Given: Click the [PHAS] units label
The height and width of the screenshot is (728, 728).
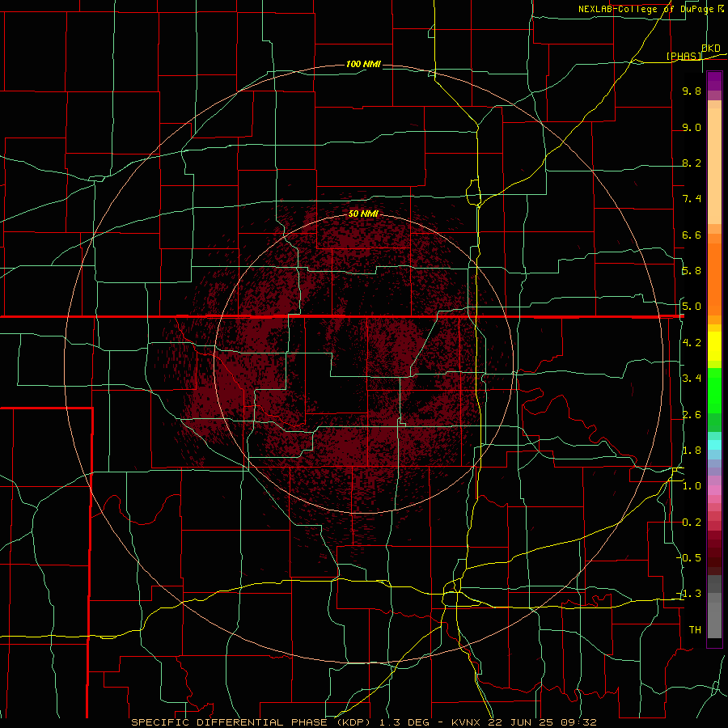Looking at the screenshot, I should 684,56.
